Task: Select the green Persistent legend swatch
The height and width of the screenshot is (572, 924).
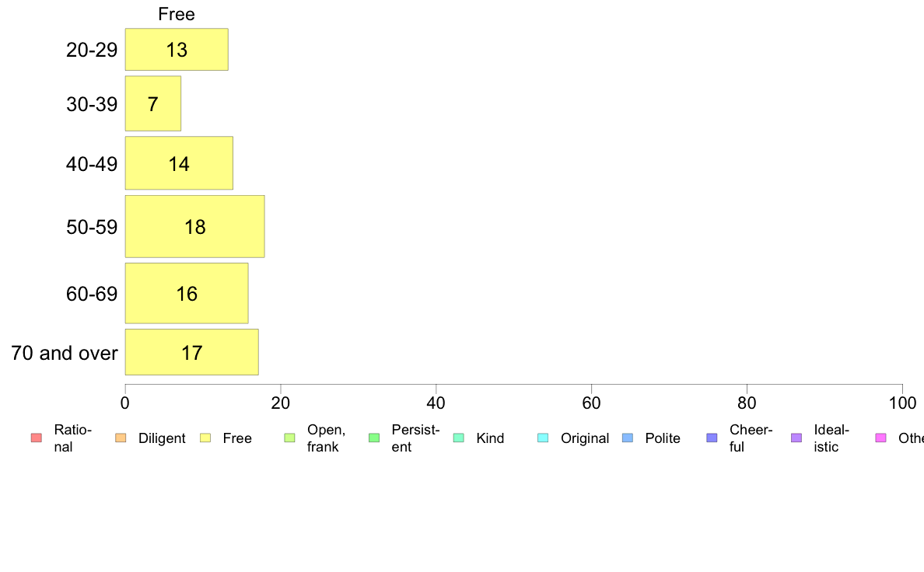Action: pos(374,438)
